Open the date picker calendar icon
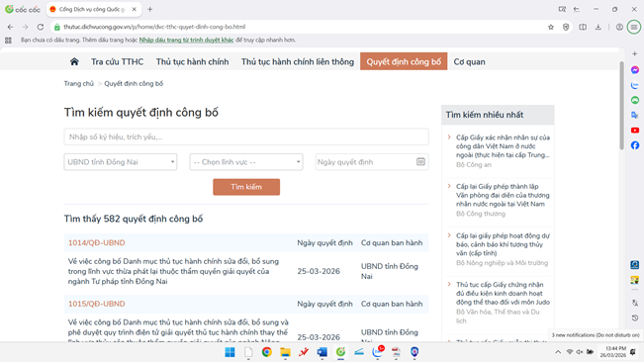Viewport: 644px width, 362px height. [x=420, y=161]
